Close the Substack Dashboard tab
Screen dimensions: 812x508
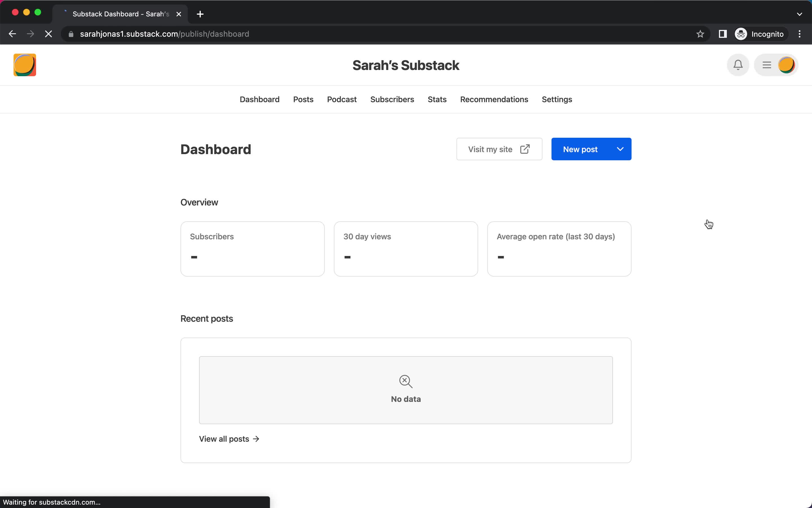coord(179,14)
